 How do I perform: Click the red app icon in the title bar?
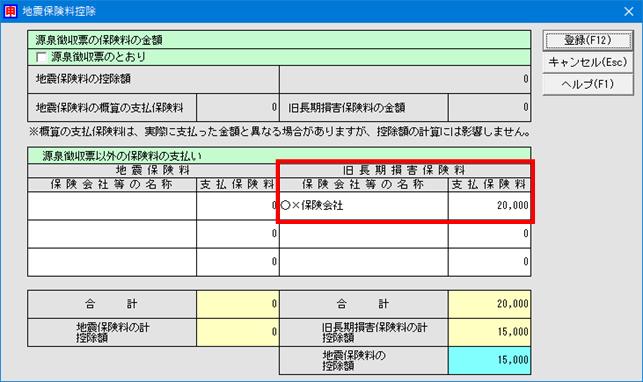pos(10,11)
